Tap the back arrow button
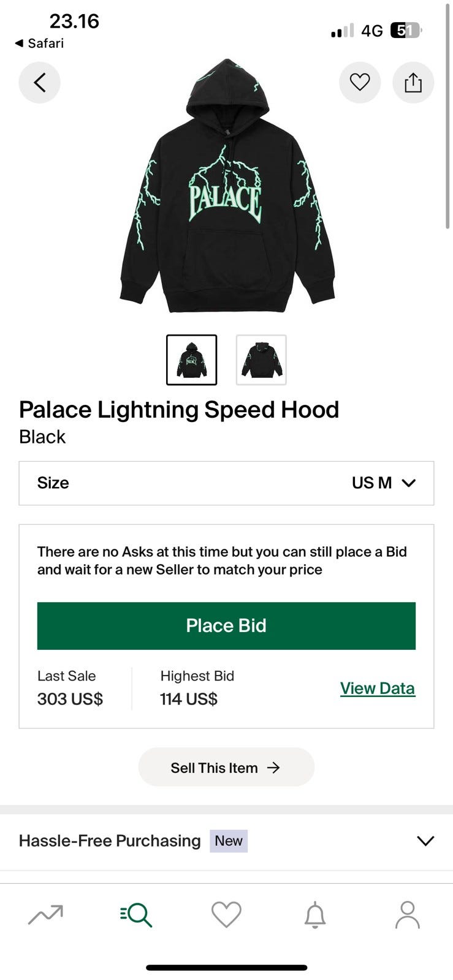 point(39,82)
